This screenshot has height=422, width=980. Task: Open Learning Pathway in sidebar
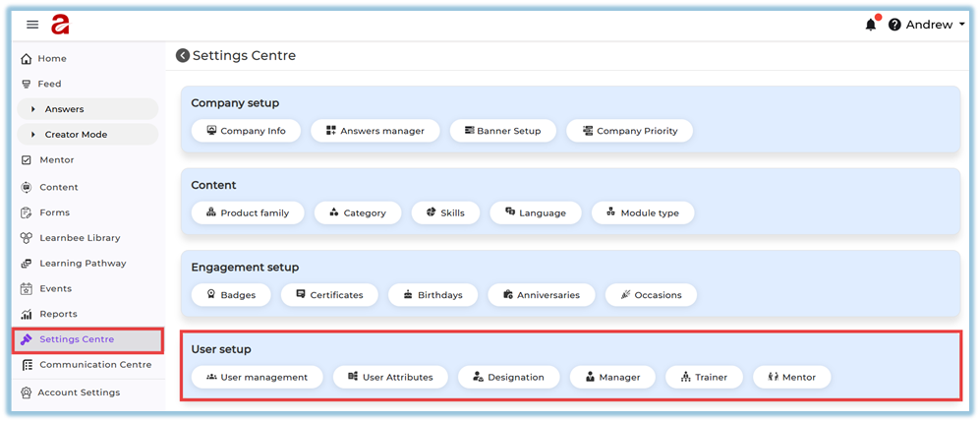[83, 264]
